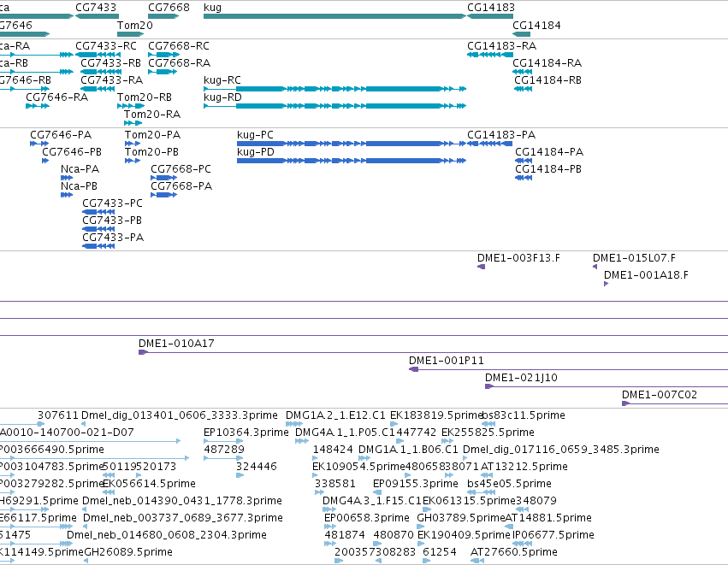Screen dimensions: 728x565
Task: Click the CG14184 gene label
Action: click(536, 25)
